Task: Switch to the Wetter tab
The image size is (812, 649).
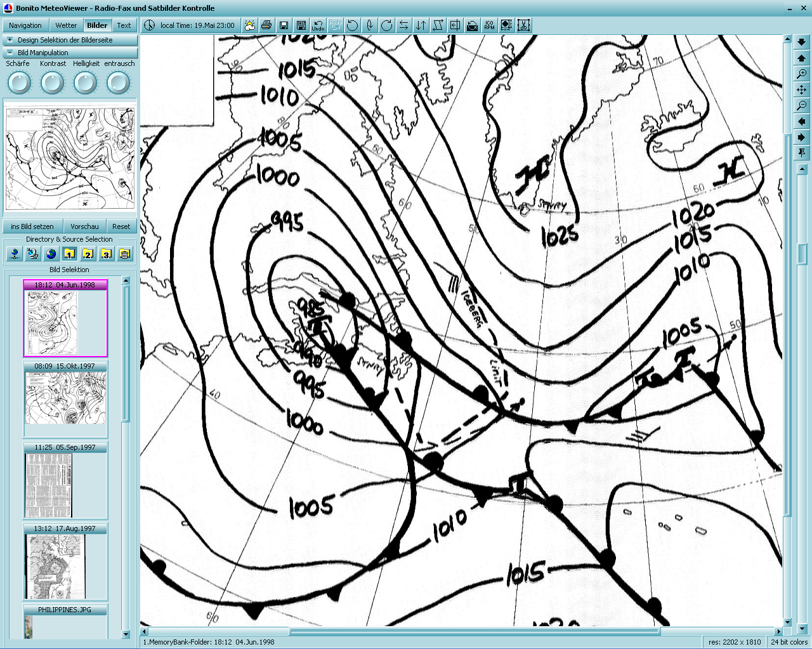Action: 66,25
